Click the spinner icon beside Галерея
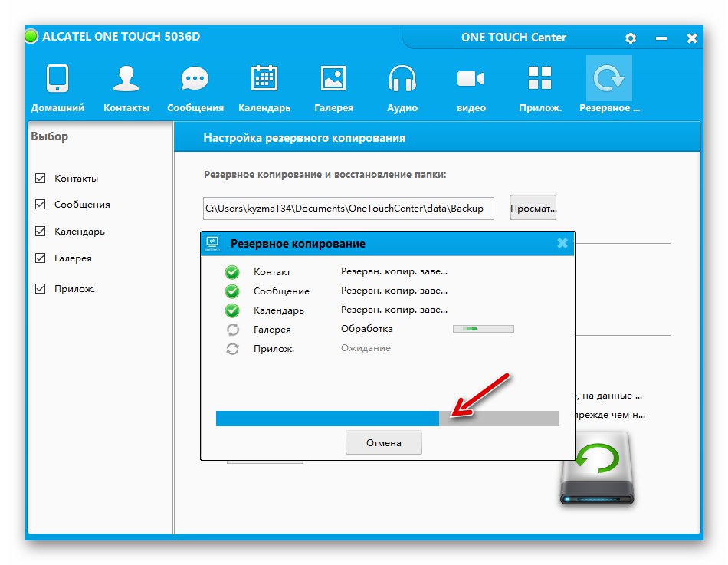Screen dimensions: 728x565 (x=233, y=330)
